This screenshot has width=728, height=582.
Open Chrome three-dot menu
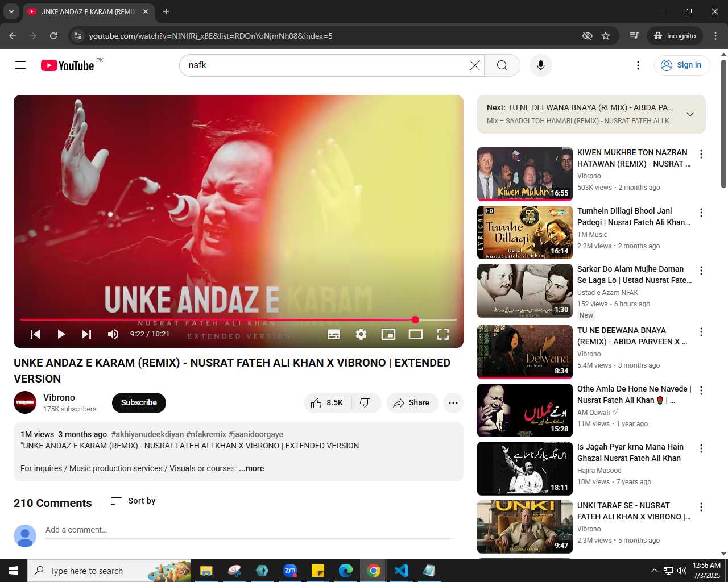[715, 36]
